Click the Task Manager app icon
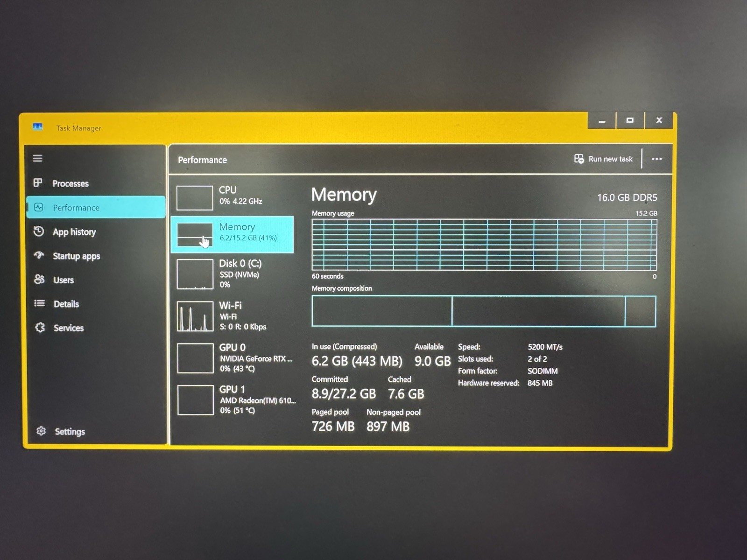Viewport: 747px width, 560px height. 38,127
